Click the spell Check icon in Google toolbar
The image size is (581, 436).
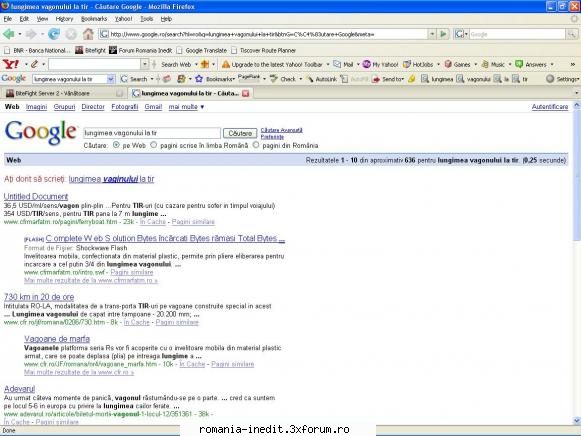274,79
